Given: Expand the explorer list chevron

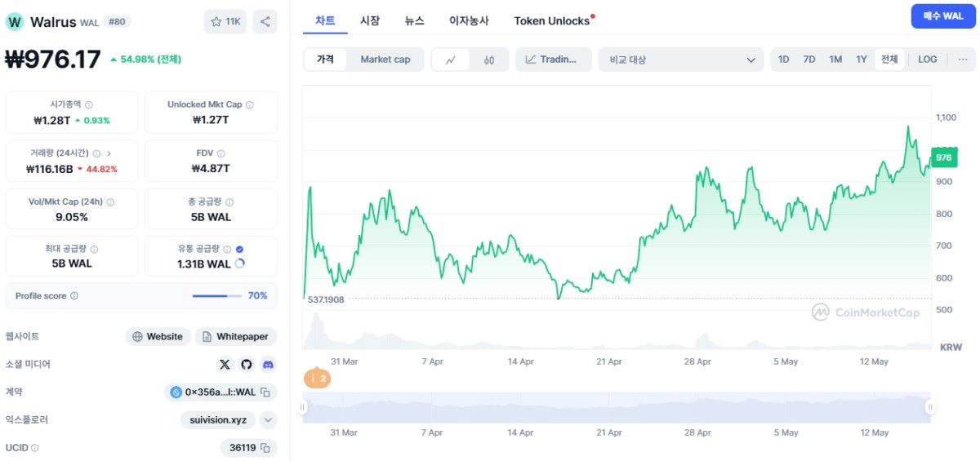Looking at the screenshot, I should (268, 420).
